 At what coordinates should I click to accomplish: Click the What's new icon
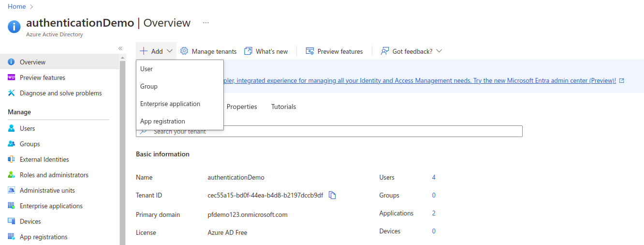[248, 51]
